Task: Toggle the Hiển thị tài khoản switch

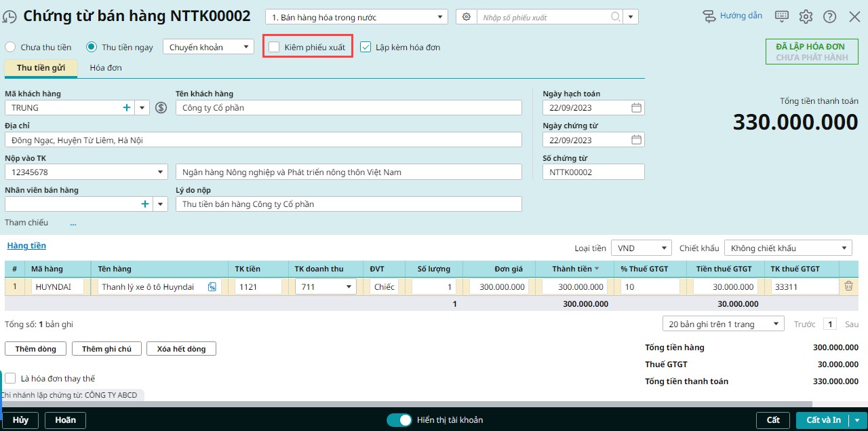Action: (399, 420)
